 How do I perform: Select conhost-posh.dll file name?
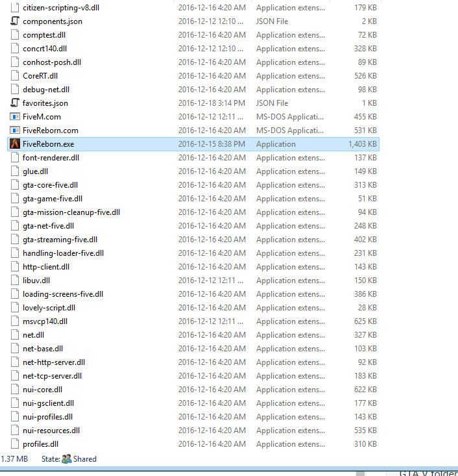point(52,62)
